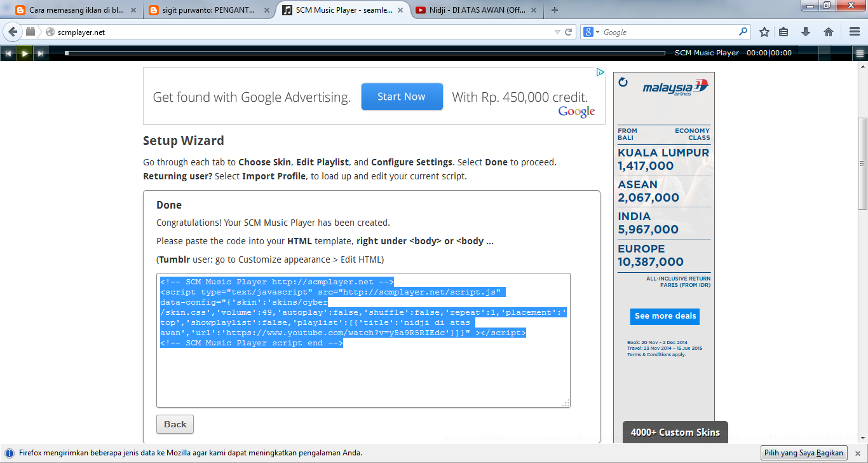Screen dimensions: 868x463
Task: Reload the page with the refresh icon
Action: point(569,32)
